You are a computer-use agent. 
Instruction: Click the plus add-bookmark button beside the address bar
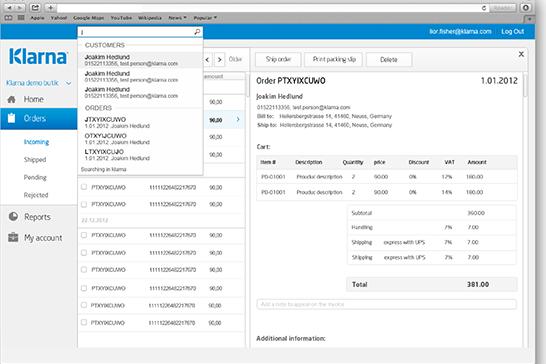tap(50, 8)
